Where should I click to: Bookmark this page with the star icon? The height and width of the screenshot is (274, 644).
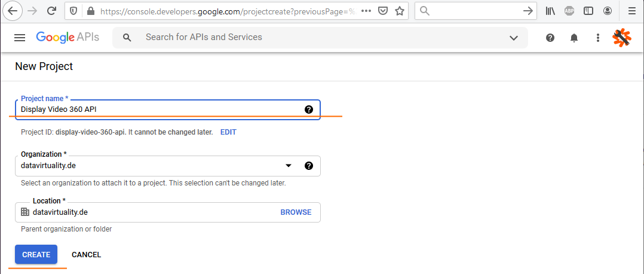coord(400,11)
